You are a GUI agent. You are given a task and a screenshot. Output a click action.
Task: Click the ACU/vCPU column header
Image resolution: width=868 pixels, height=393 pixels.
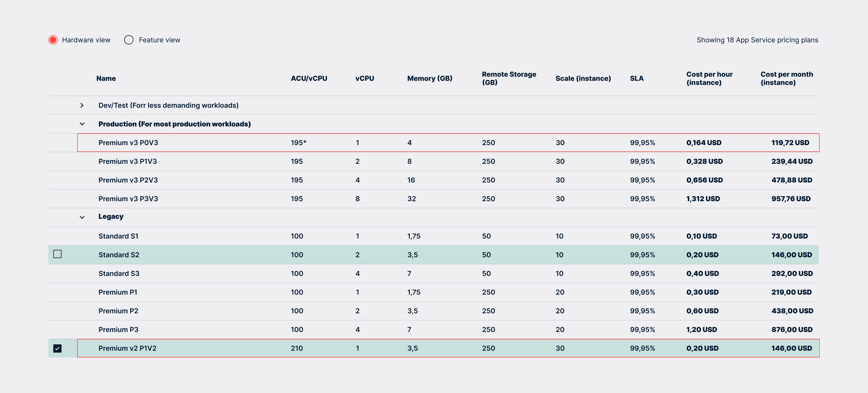[309, 79]
